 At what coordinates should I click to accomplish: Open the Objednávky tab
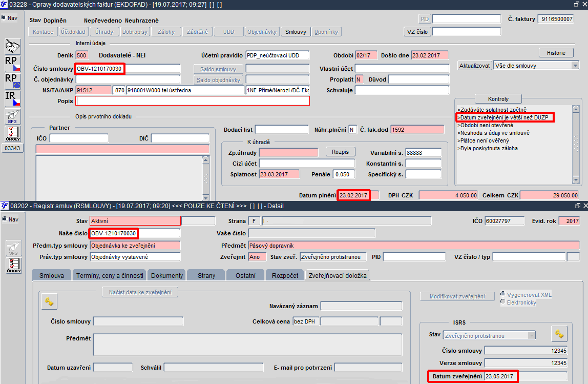[x=262, y=32]
